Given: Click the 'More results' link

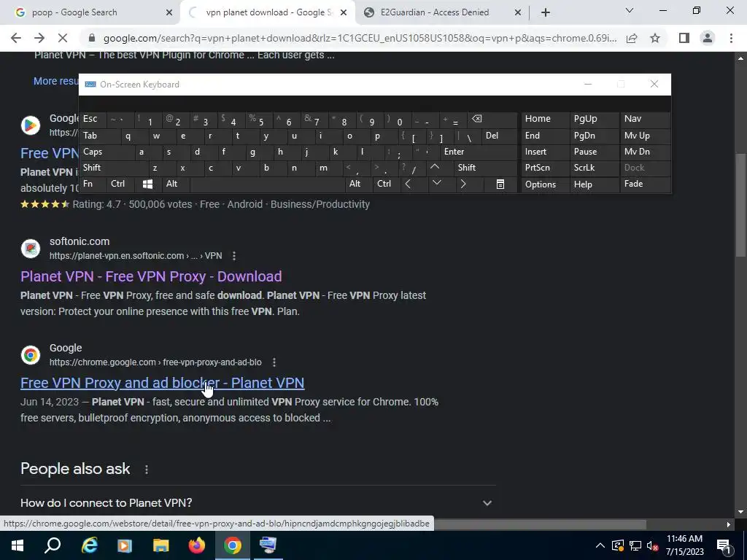Looking at the screenshot, I should pos(56,81).
